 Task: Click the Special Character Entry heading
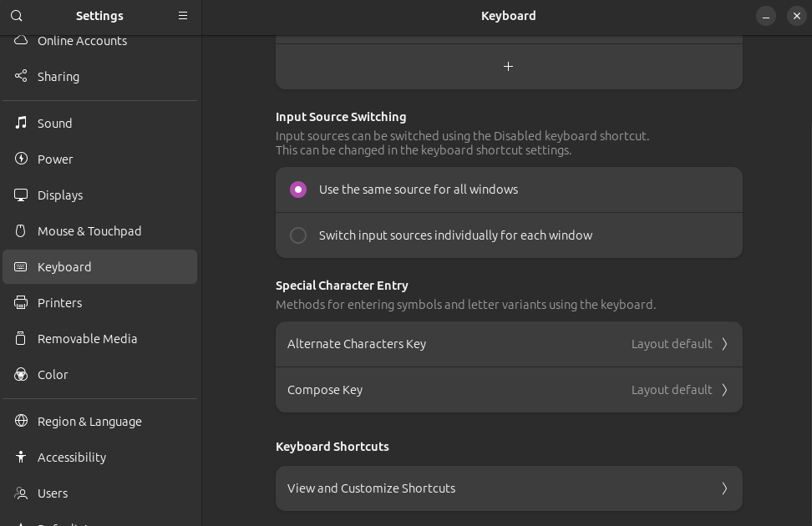(342, 286)
